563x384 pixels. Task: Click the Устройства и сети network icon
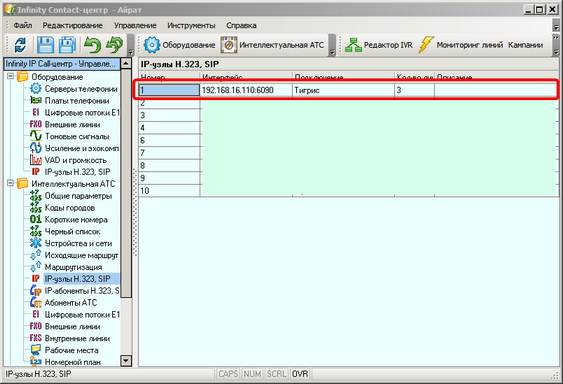36,243
